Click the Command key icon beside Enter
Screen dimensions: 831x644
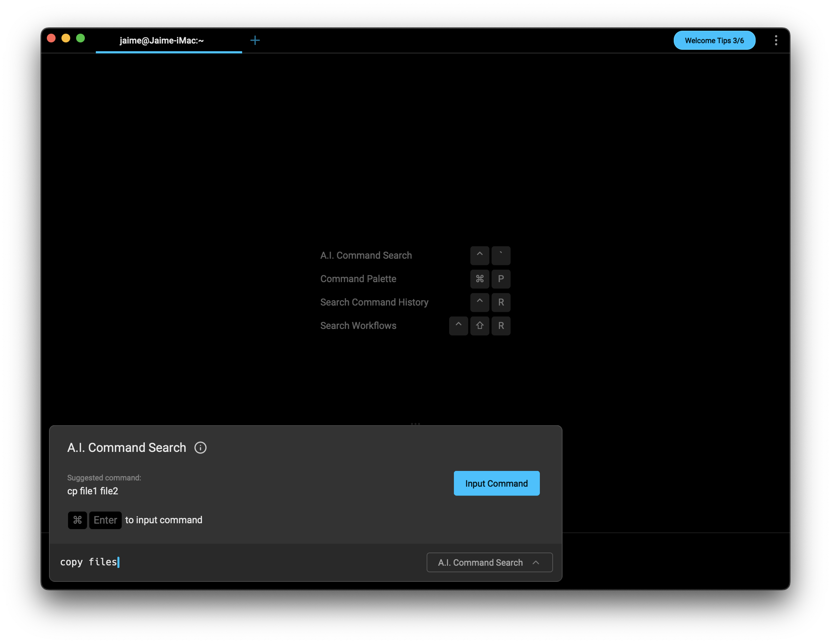pyautogui.click(x=77, y=520)
